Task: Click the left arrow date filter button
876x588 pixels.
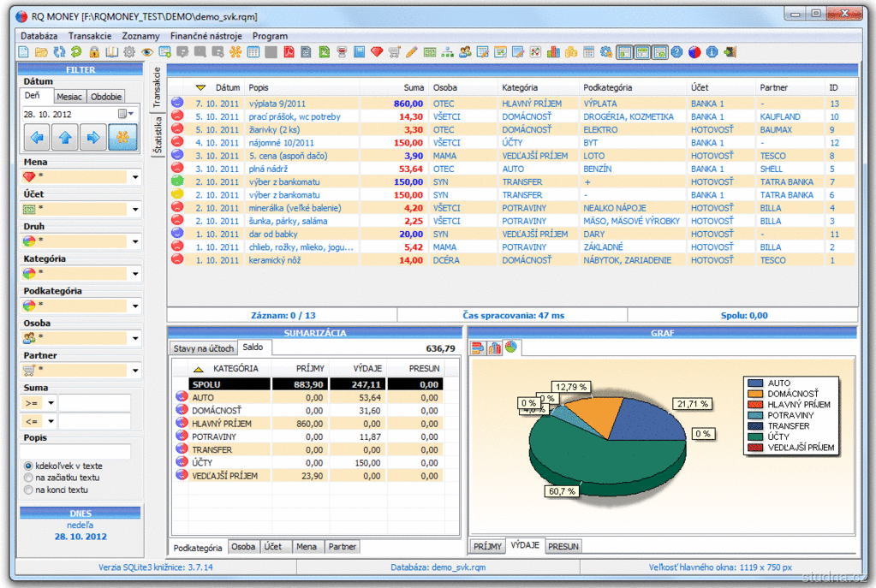Action: click(x=38, y=136)
